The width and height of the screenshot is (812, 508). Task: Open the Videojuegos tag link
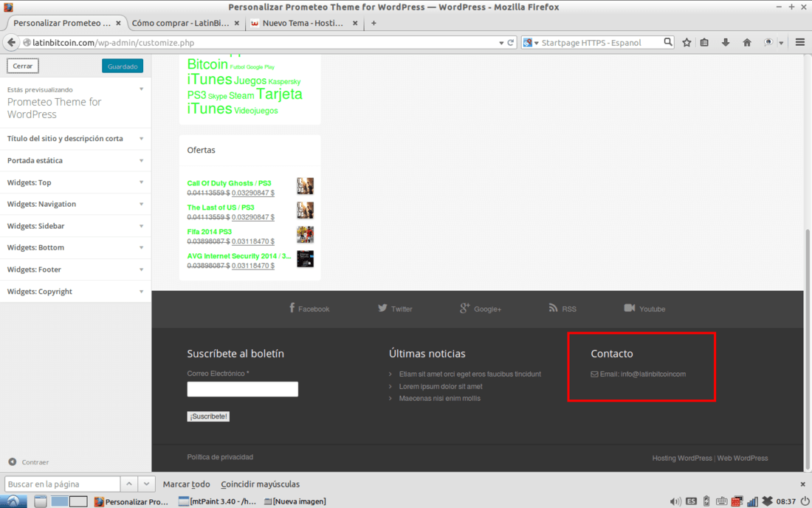click(x=256, y=111)
